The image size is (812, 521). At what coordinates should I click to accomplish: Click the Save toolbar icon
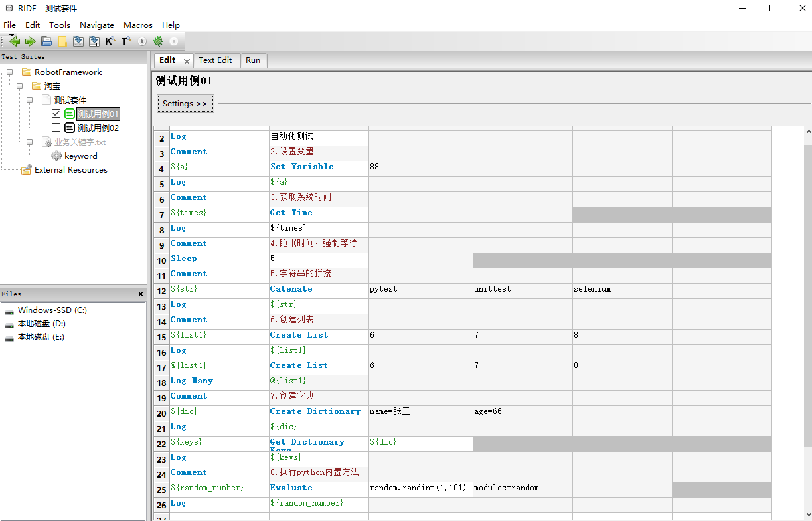[78, 41]
